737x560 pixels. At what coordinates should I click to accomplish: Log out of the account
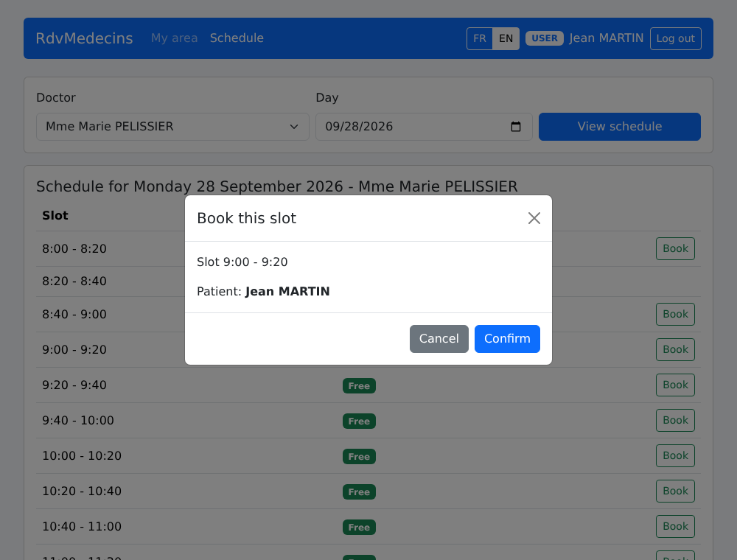(675, 38)
